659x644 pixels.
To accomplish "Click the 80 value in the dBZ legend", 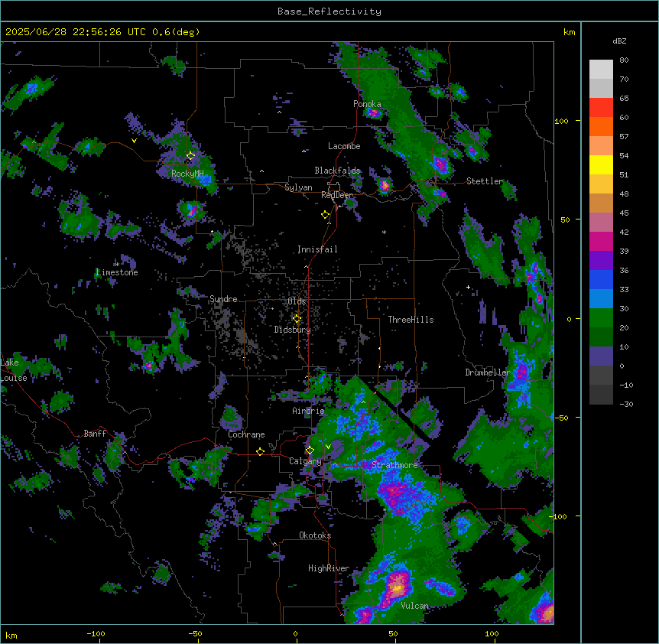I will pyautogui.click(x=624, y=60).
